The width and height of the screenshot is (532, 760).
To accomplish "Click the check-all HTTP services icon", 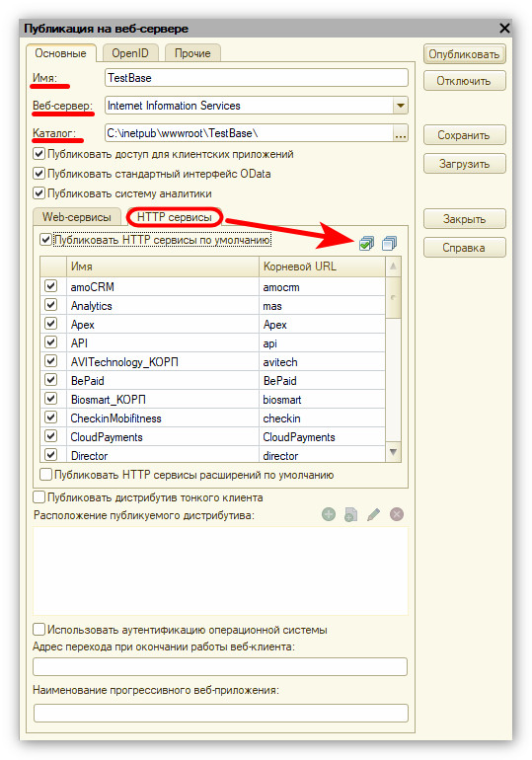I will pos(367,243).
